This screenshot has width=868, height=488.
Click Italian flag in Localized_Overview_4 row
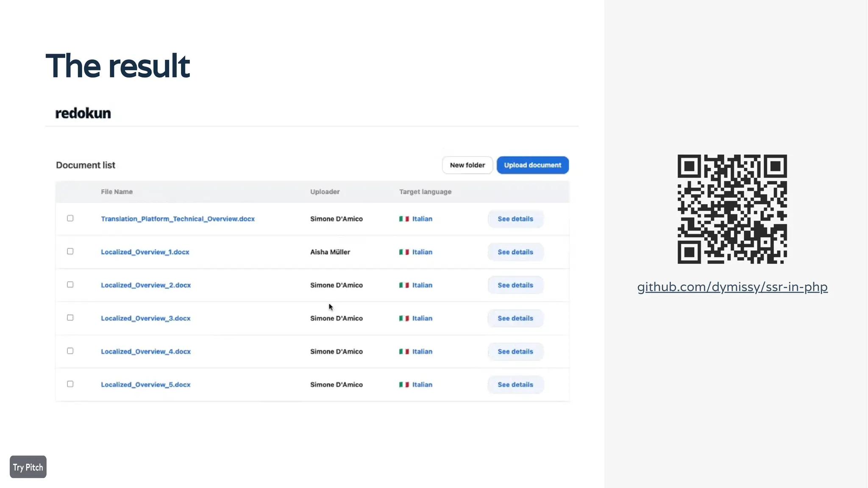click(x=404, y=352)
